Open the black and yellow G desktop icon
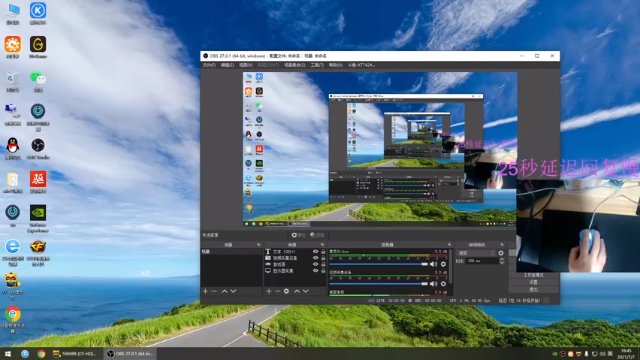 coord(38,47)
